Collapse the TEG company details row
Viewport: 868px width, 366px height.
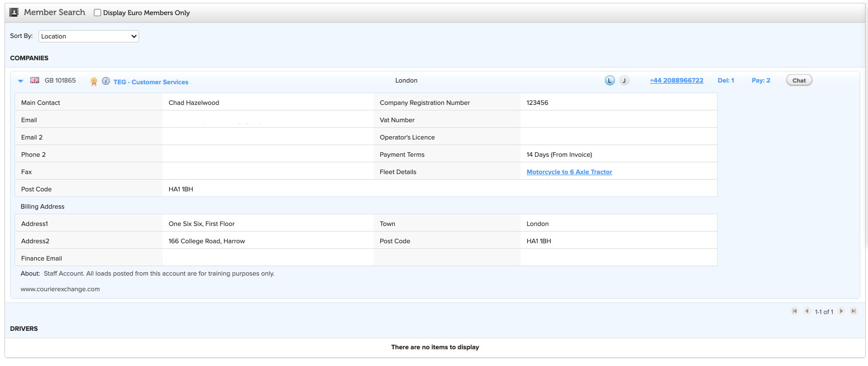(21, 81)
